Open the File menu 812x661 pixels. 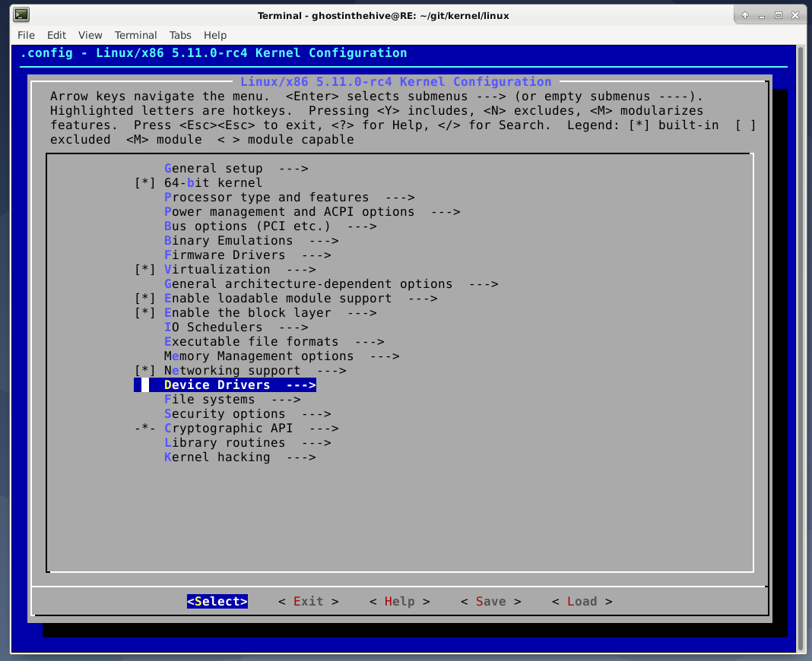click(x=26, y=35)
